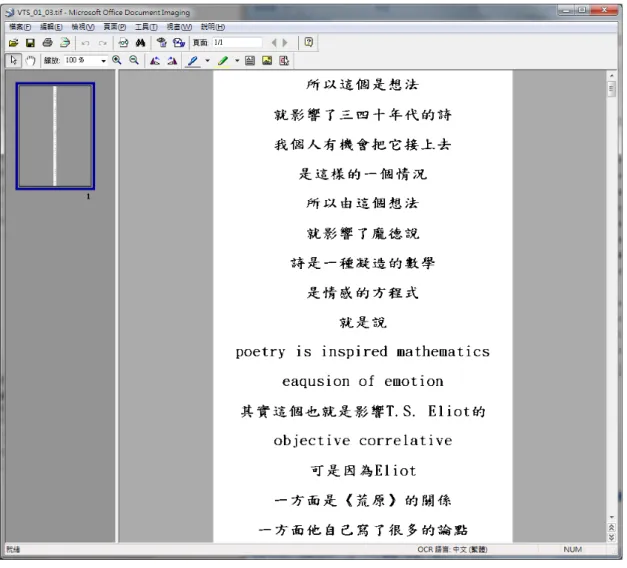Start a new scan with scanner icon
The width and height of the screenshot is (627, 568).
point(65,43)
